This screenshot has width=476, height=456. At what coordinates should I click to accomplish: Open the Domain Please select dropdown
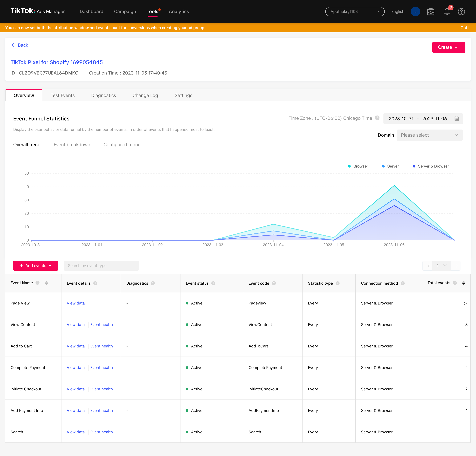pos(429,135)
